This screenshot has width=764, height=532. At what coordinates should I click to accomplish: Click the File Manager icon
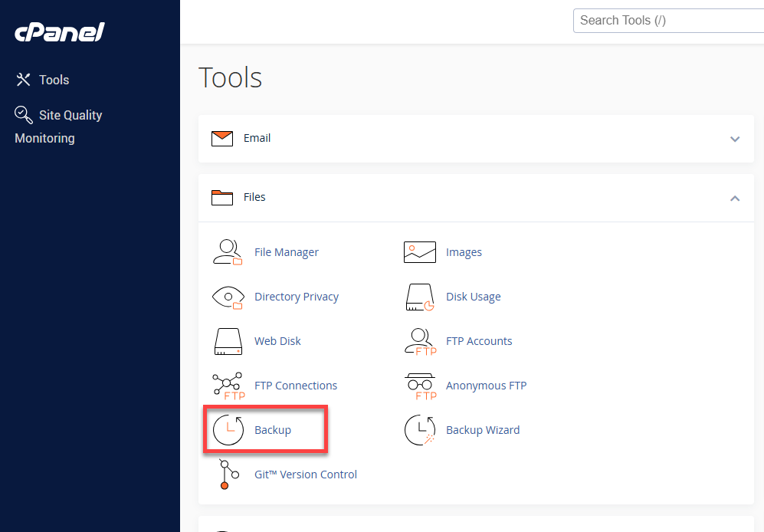(227, 252)
